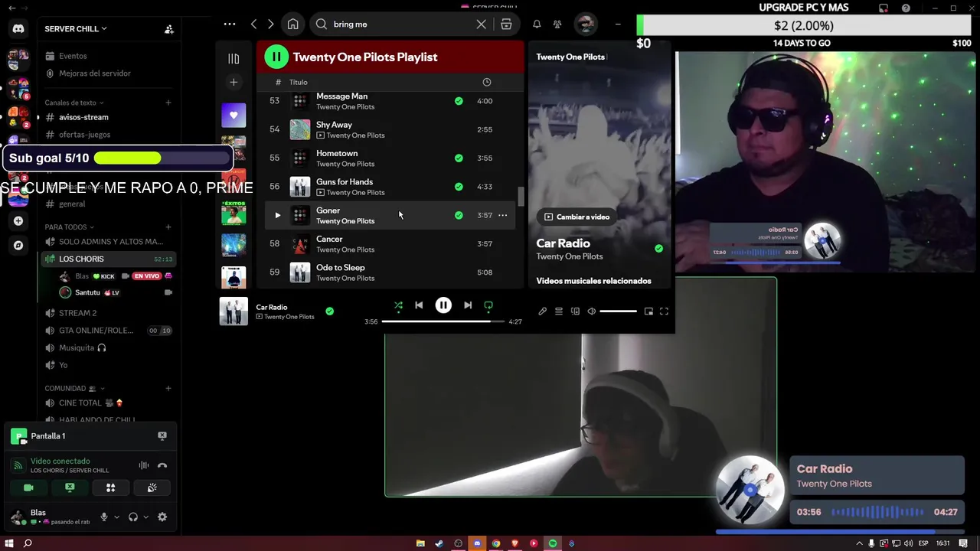Open Spotify notifications bell
Screen dimensions: 980x551
pyautogui.click(x=537, y=24)
